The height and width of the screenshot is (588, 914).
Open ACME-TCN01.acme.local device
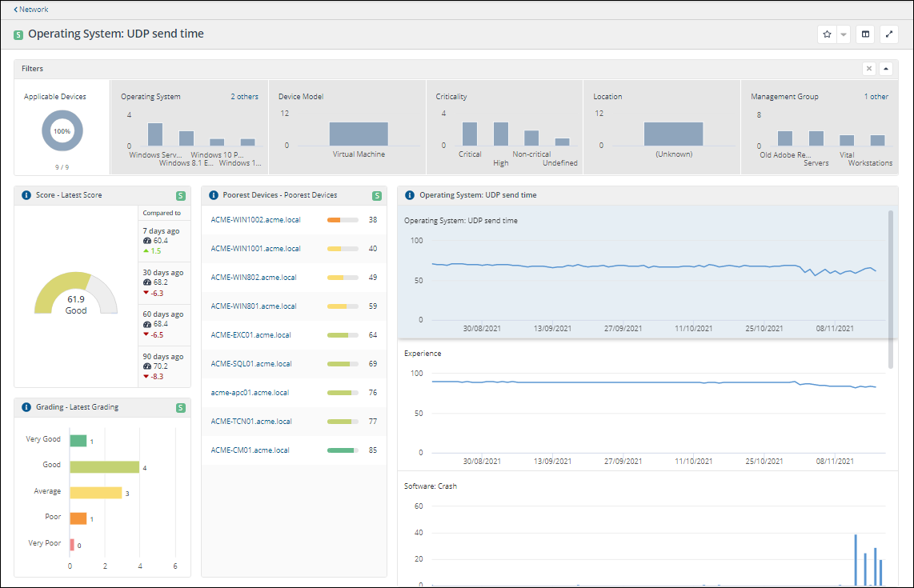coord(251,422)
